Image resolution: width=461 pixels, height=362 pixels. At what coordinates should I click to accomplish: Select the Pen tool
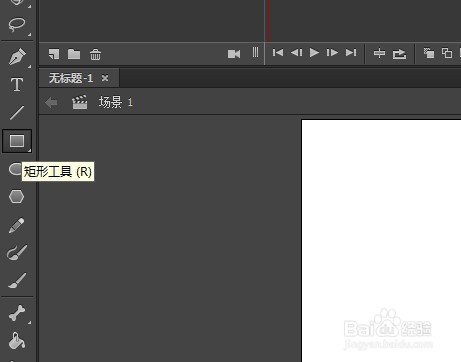pyautogui.click(x=17, y=56)
